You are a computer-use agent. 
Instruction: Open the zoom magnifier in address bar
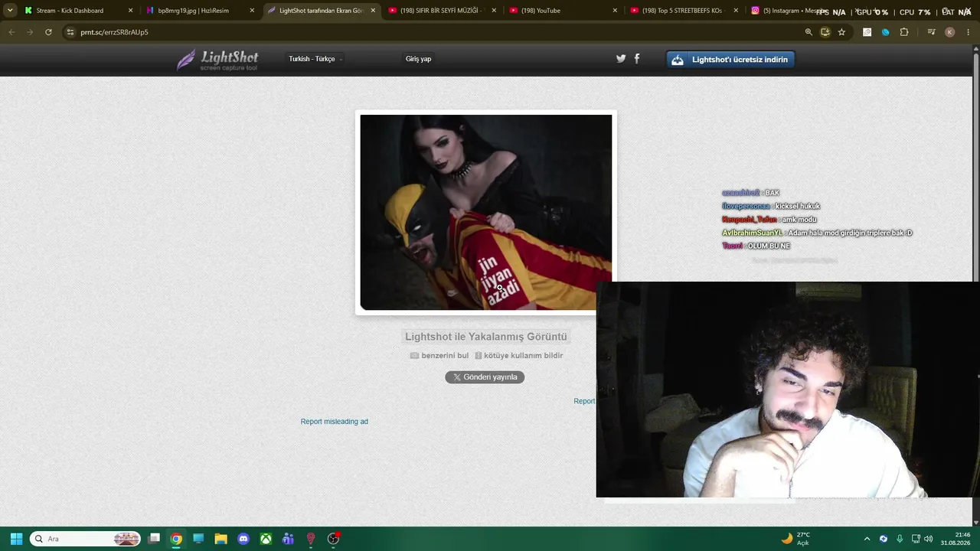click(x=808, y=32)
